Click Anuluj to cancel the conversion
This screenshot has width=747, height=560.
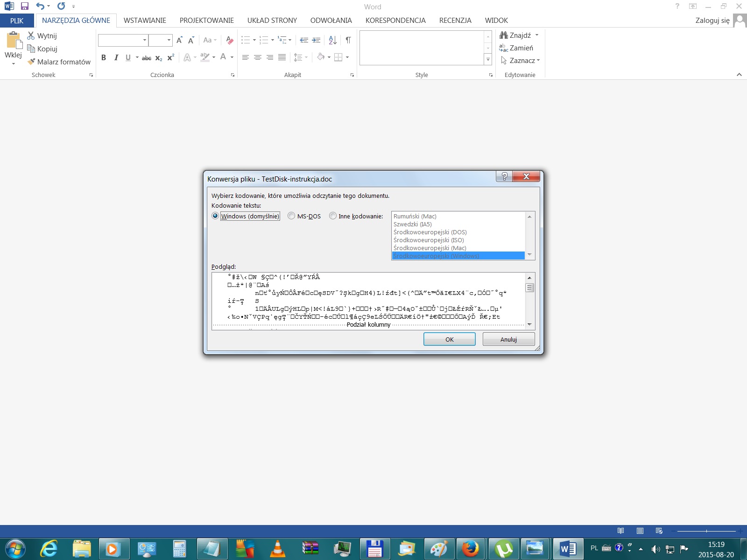[508, 339]
